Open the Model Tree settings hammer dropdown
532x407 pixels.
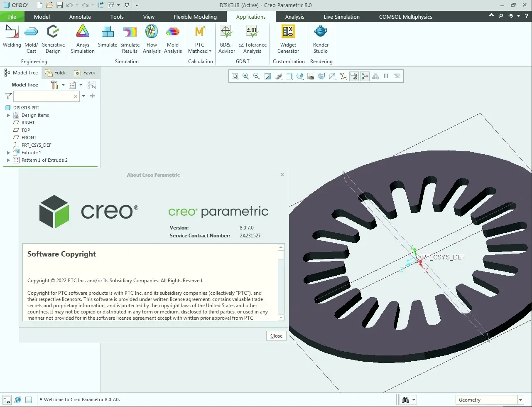[63, 85]
